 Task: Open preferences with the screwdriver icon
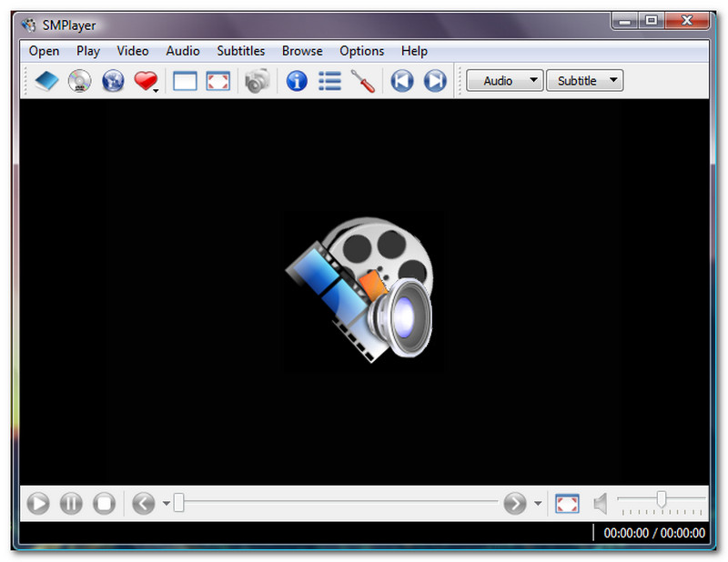coord(363,81)
